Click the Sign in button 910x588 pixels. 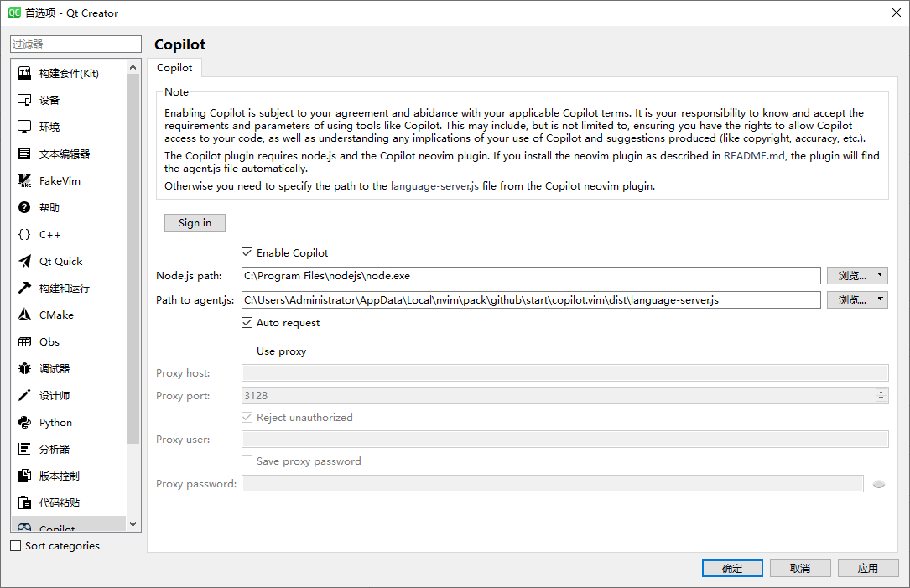(x=195, y=222)
